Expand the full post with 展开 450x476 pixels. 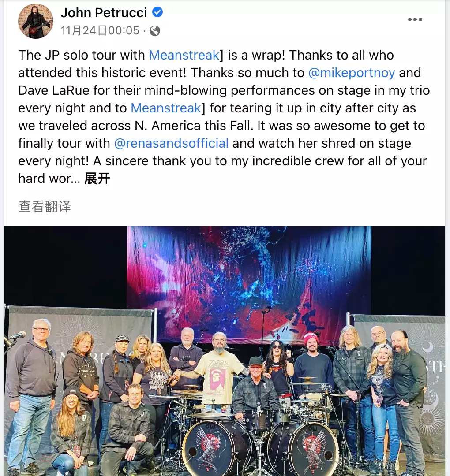[x=97, y=178]
